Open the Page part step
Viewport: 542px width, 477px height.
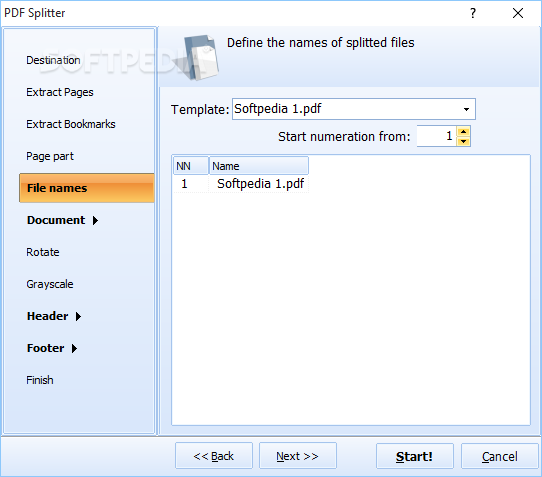coord(50,156)
